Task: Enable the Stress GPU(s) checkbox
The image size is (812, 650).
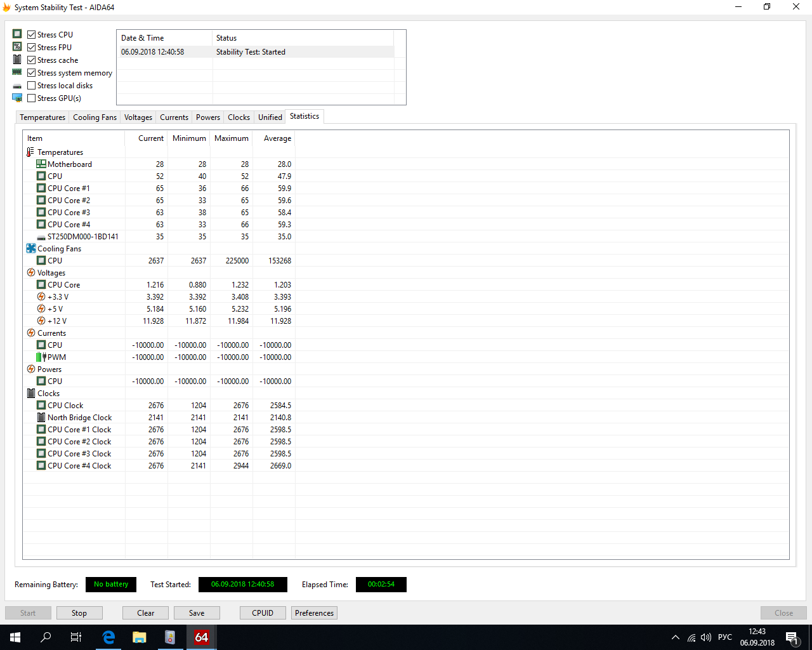Action: [31, 98]
